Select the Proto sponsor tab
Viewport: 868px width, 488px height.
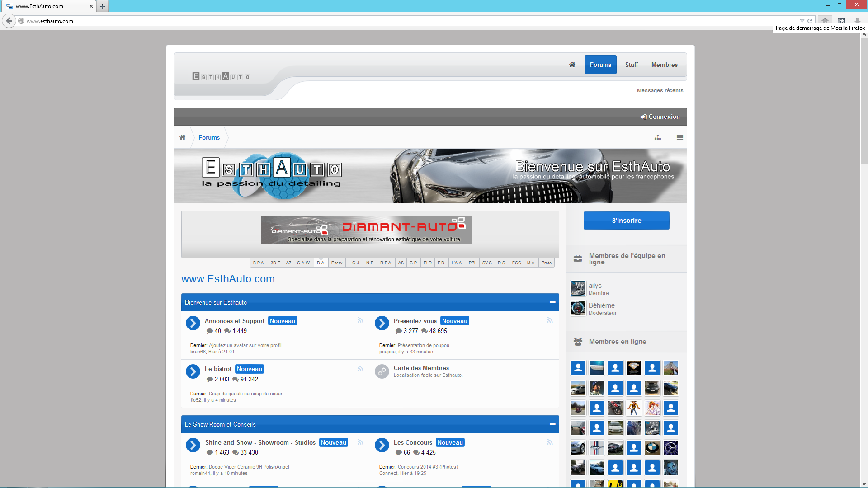[x=547, y=263]
